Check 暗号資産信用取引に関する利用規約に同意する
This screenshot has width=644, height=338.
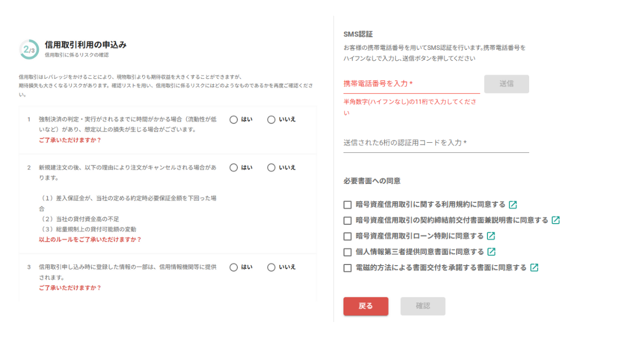pos(348,204)
